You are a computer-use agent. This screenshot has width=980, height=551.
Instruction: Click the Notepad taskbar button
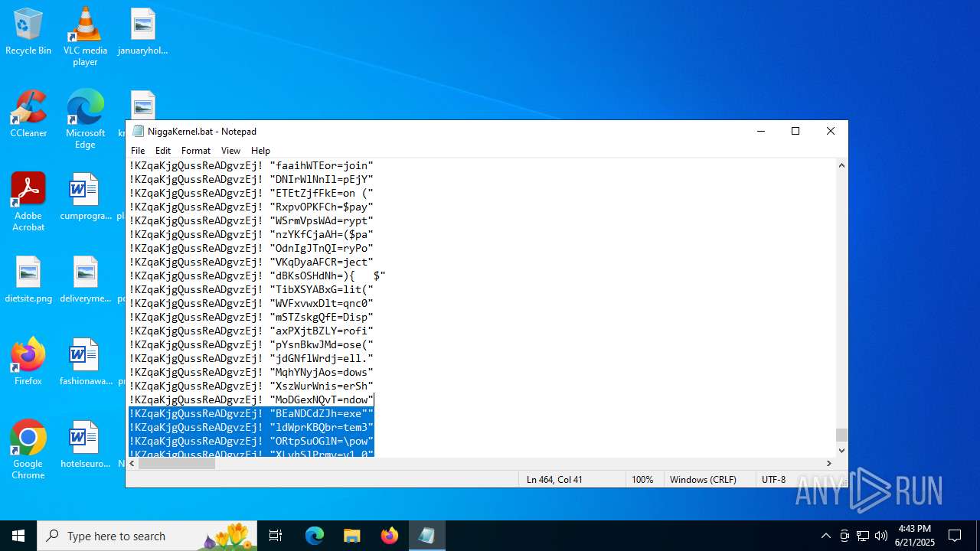(x=426, y=536)
